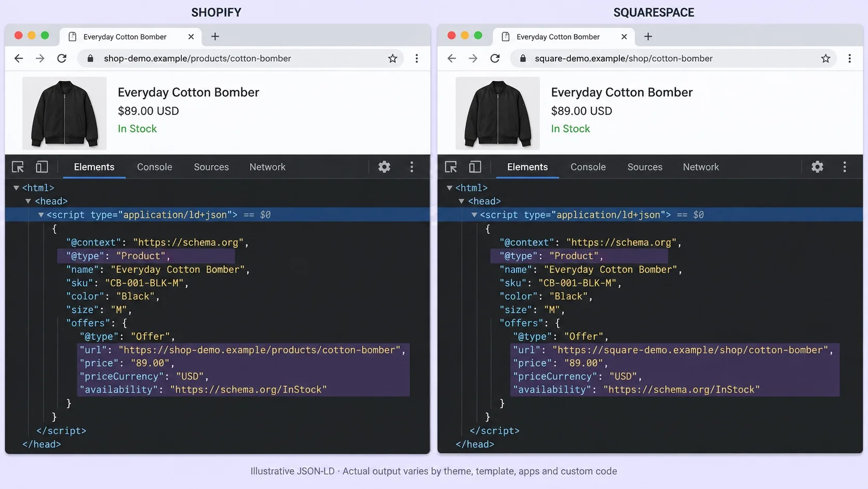Activate the inspect element picker in Squarespace DevTools
The height and width of the screenshot is (489, 868).
pos(451,167)
